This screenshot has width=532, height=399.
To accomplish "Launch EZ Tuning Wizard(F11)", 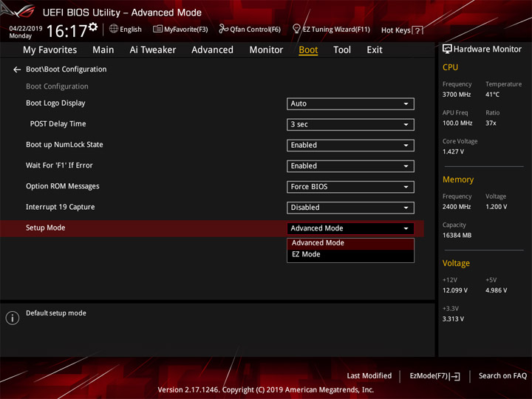I will click(x=331, y=29).
